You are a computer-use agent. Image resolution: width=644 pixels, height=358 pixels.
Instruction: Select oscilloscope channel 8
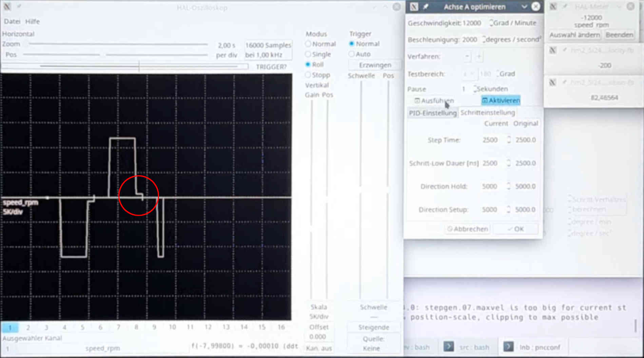(136, 327)
